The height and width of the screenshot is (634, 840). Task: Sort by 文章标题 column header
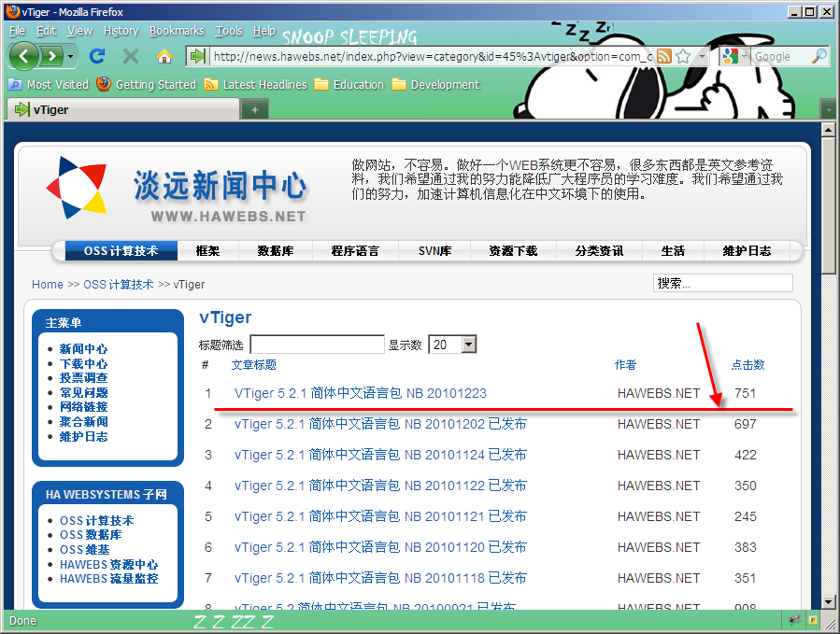tap(253, 365)
